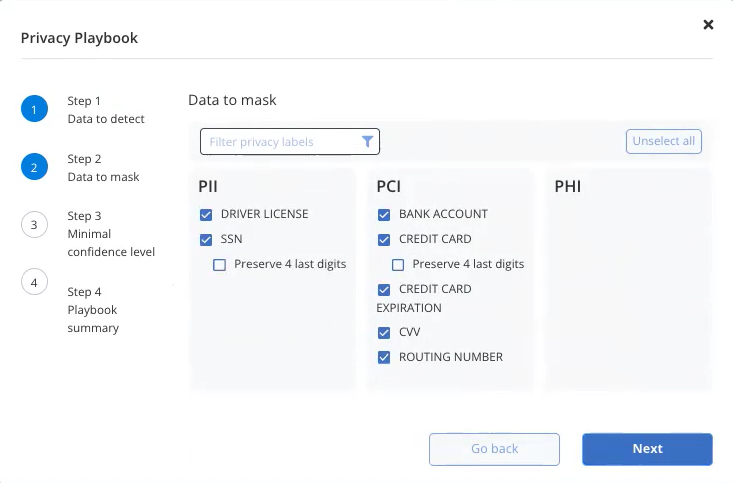The height and width of the screenshot is (483, 733).
Task: Uncheck the BANK ACCOUNT checkbox
Action: coord(384,215)
